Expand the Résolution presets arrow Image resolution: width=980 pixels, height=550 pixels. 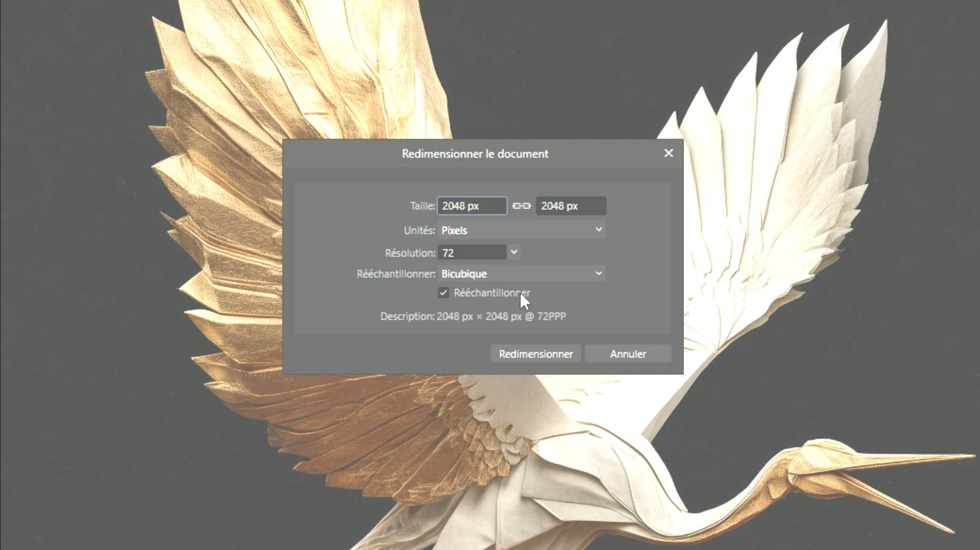pyautogui.click(x=514, y=252)
